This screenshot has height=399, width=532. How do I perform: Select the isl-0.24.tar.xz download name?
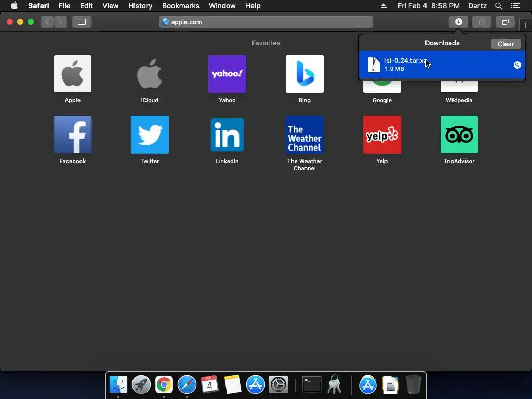click(x=405, y=60)
